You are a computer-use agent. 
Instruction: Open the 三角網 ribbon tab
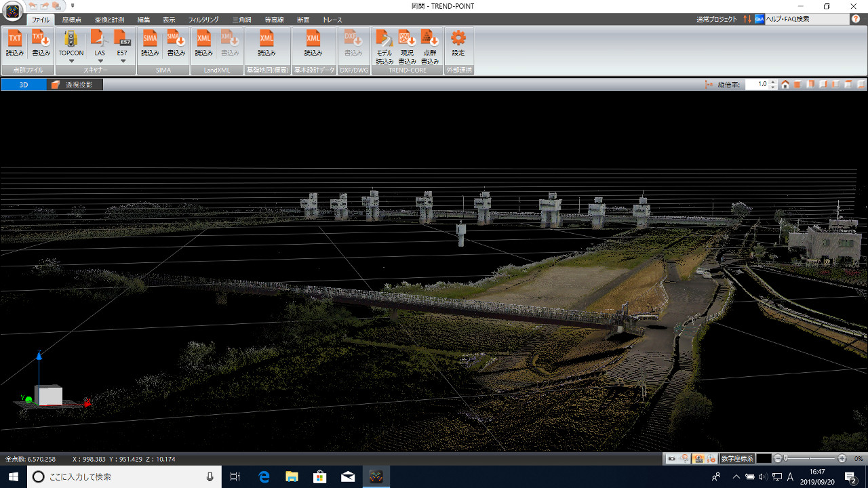click(x=242, y=20)
